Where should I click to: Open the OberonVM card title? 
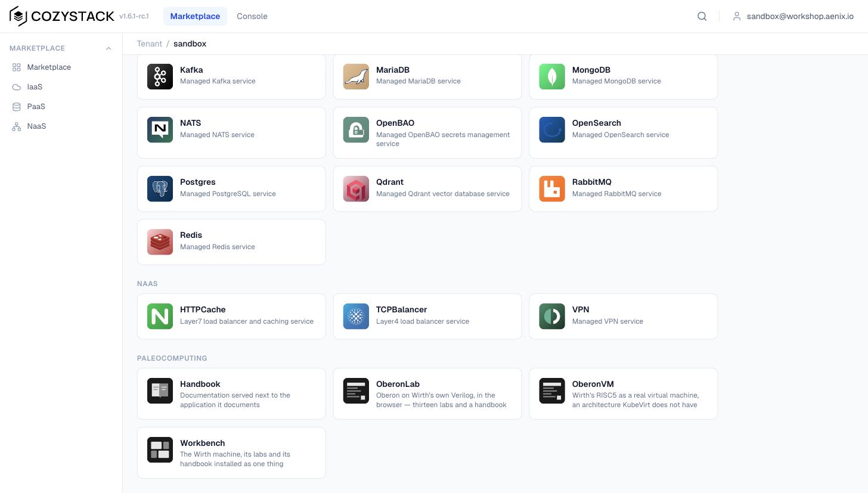(x=593, y=384)
